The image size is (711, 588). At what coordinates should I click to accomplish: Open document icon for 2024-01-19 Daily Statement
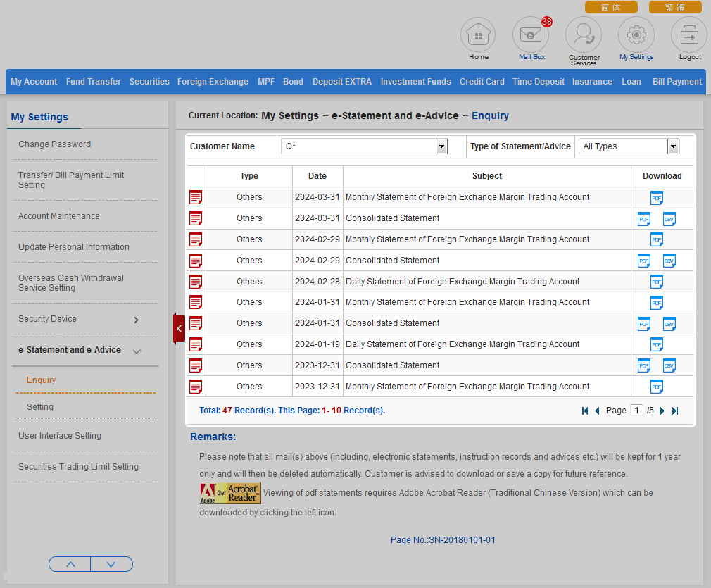[x=196, y=344]
